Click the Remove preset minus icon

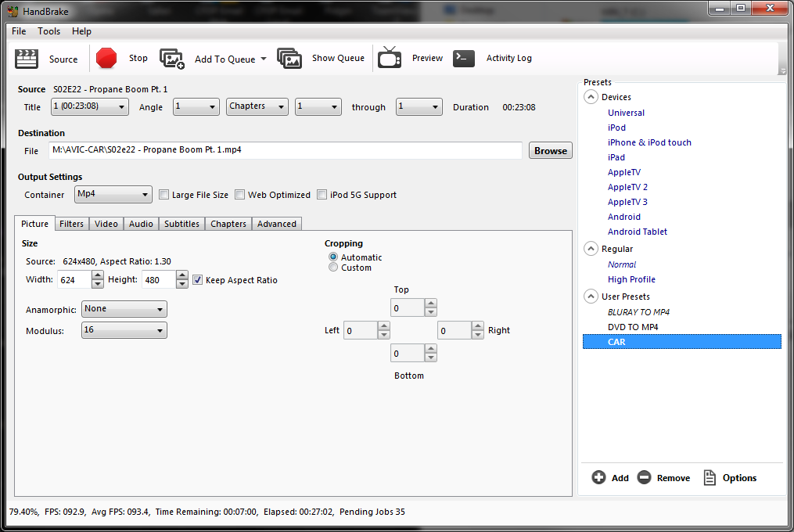click(x=644, y=477)
